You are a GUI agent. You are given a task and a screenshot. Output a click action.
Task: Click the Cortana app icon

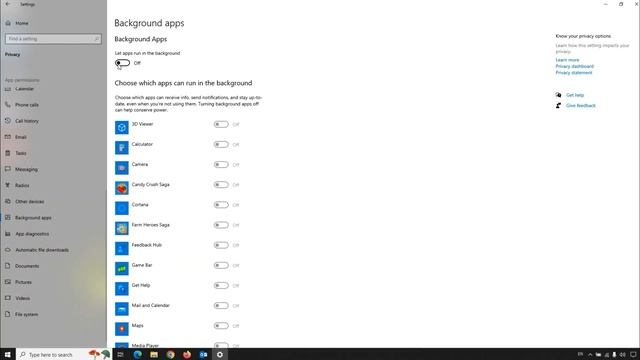pyautogui.click(x=122, y=208)
